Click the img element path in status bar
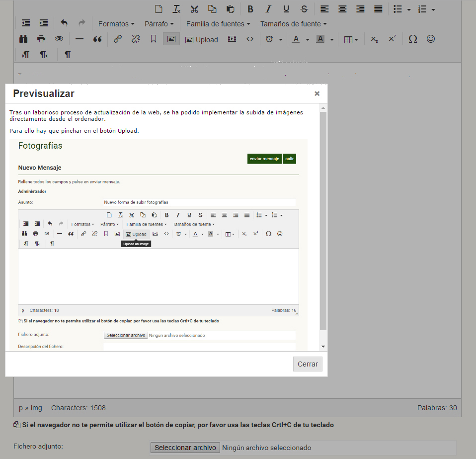The image size is (476, 459). (36, 408)
